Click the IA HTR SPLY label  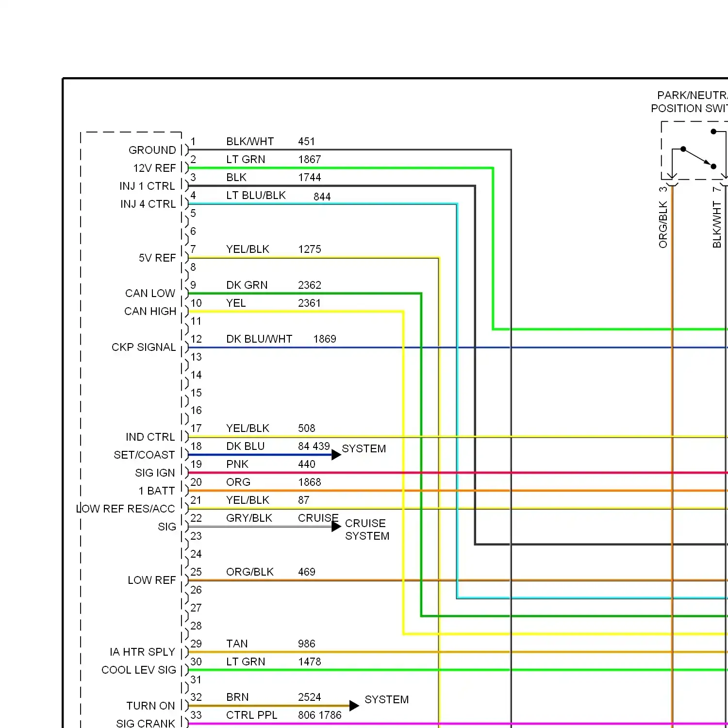click(x=142, y=652)
